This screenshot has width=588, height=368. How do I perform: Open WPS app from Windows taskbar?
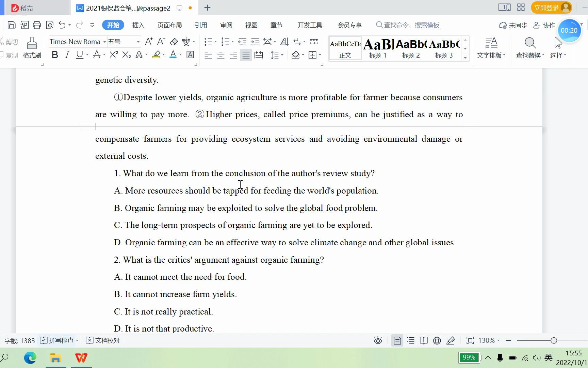[x=81, y=358]
